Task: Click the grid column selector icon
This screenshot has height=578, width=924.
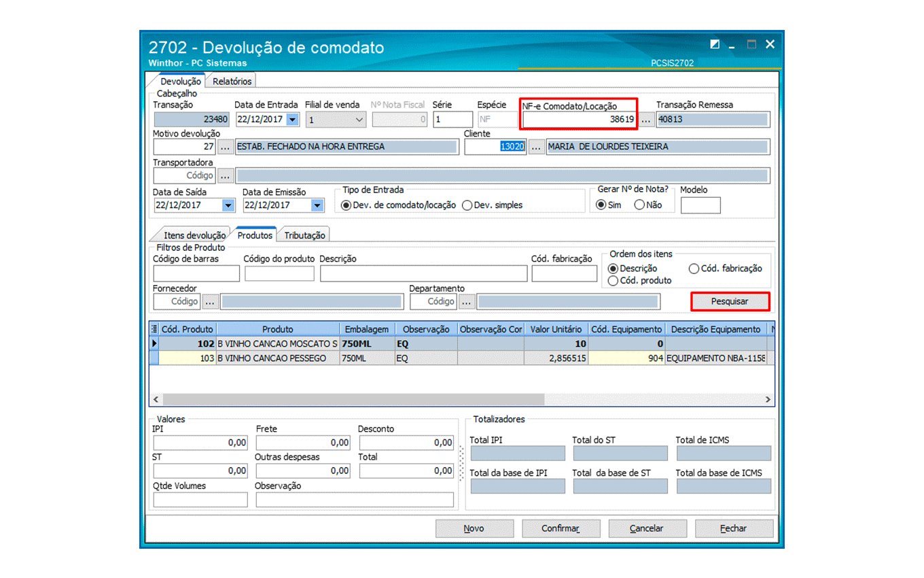Action: (154, 329)
